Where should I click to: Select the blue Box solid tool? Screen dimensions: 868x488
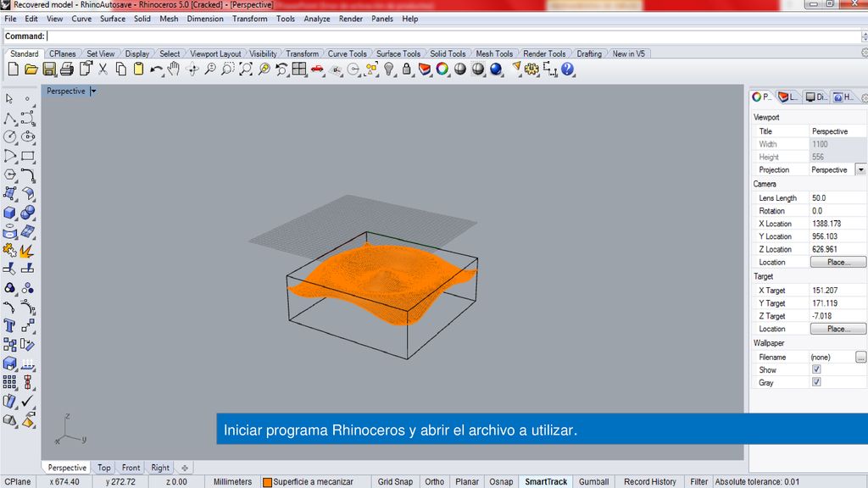point(9,213)
